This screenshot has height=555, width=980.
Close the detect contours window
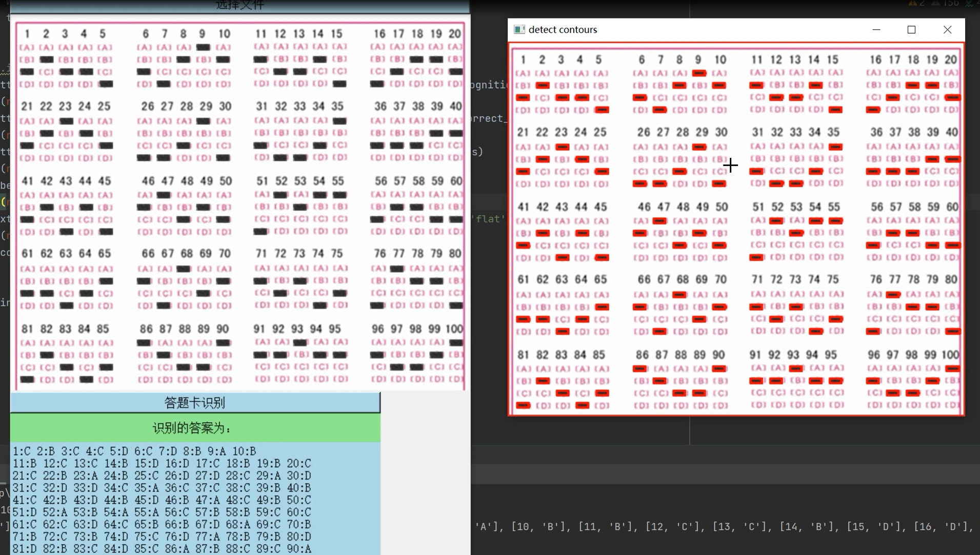coord(947,30)
